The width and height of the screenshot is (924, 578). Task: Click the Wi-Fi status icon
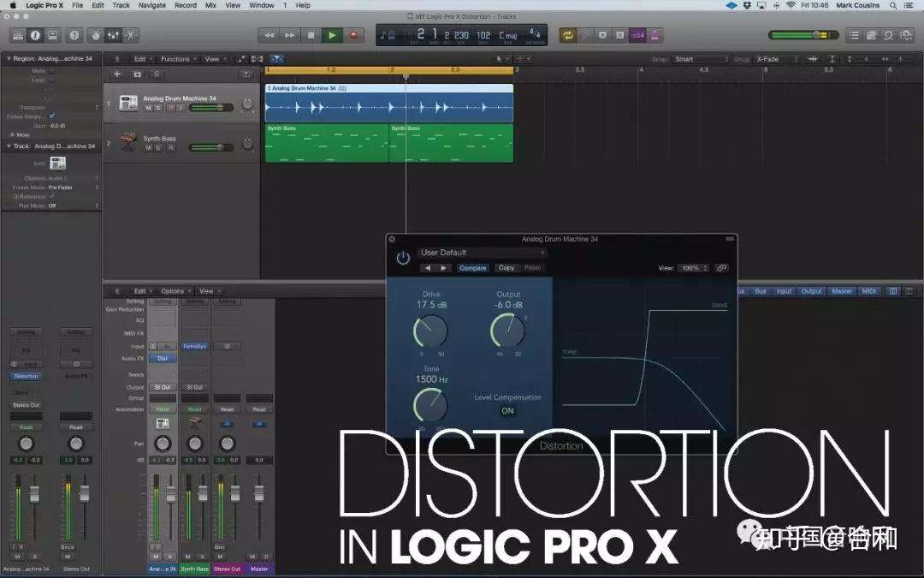pyautogui.click(x=791, y=5)
